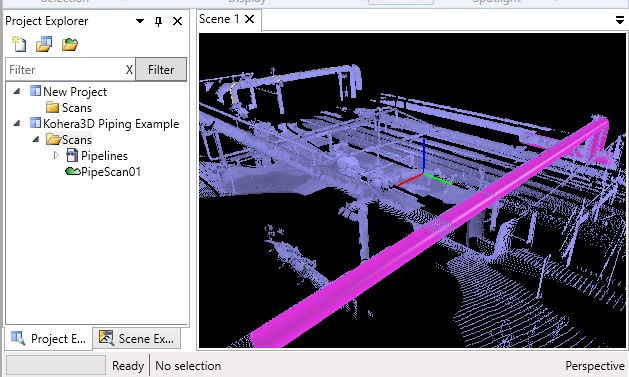Close the Project Explorer panel
The image size is (629, 377).
pos(177,21)
